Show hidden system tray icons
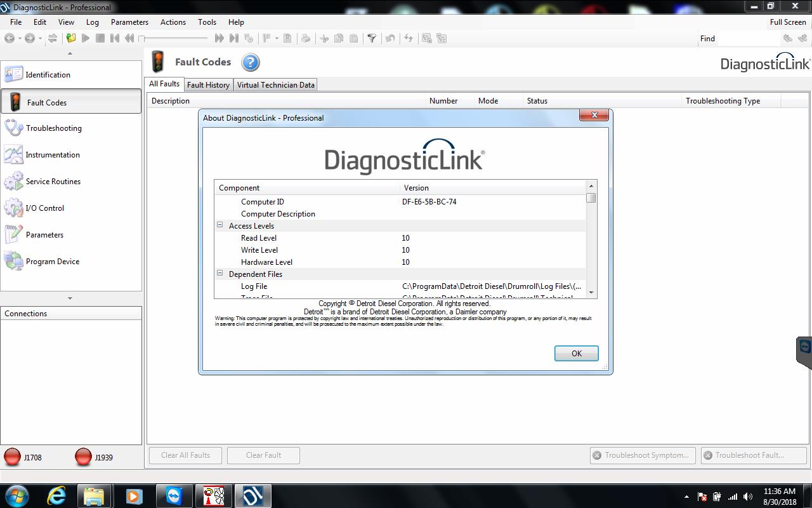 pyautogui.click(x=686, y=497)
